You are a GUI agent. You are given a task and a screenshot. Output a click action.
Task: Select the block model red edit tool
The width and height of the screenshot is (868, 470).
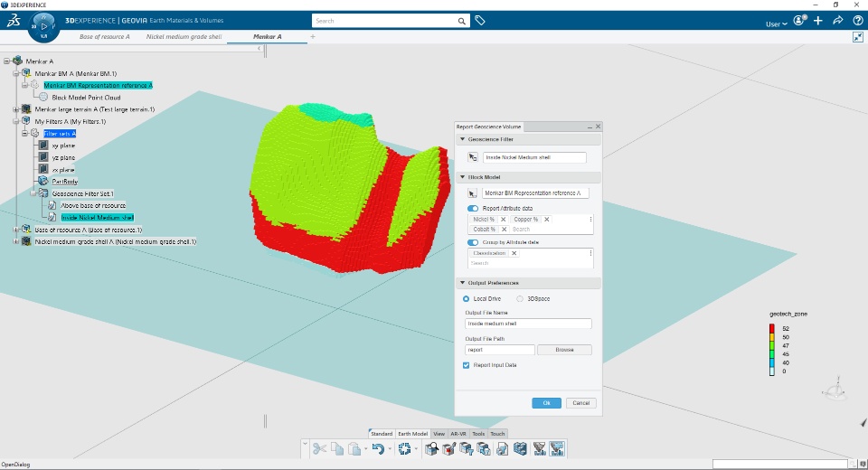point(449,448)
